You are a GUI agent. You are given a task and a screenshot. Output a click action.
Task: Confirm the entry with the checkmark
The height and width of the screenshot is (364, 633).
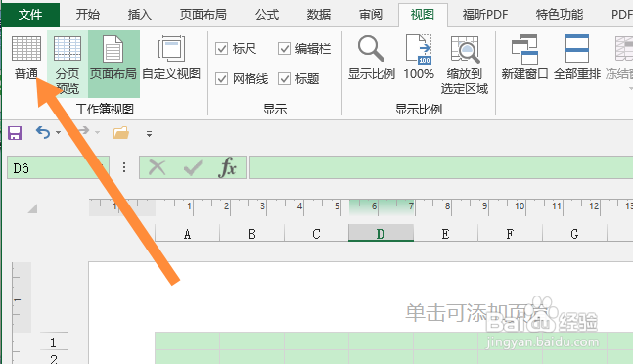[193, 167]
